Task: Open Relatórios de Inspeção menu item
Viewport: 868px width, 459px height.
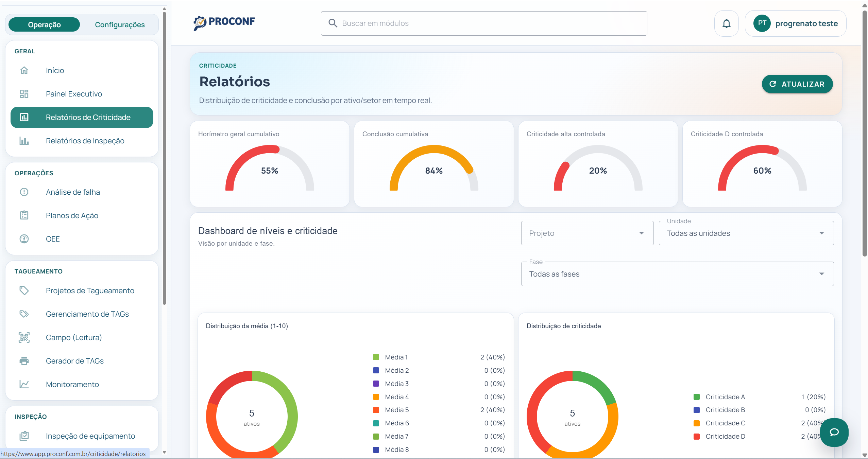Action: 85,141
